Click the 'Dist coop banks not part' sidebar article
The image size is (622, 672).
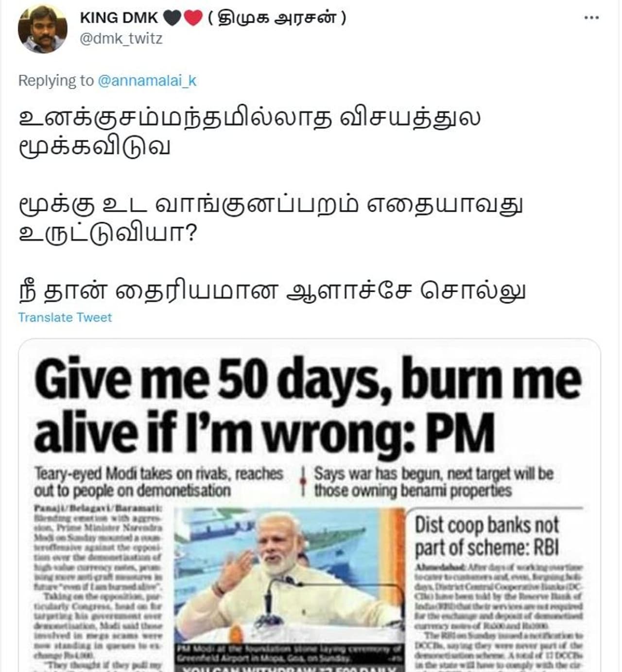point(499,588)
